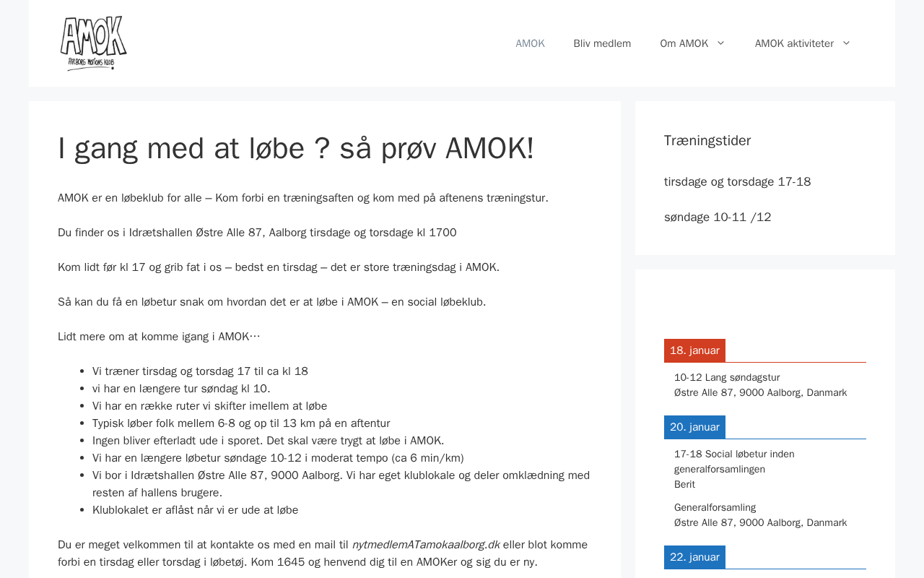924x578 pixels.
Task: Open the AMOK menu item
Action: click(x=530, y=43)
